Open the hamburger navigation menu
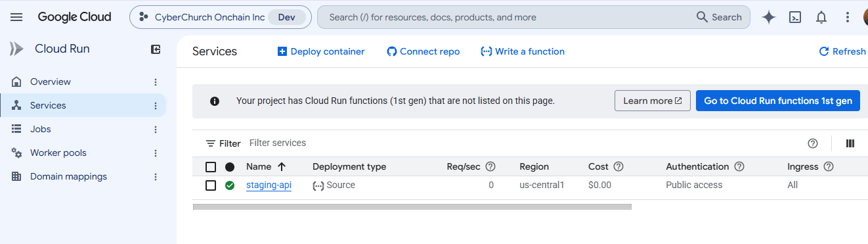Screen dimensions: 868x244 (16, 17)
